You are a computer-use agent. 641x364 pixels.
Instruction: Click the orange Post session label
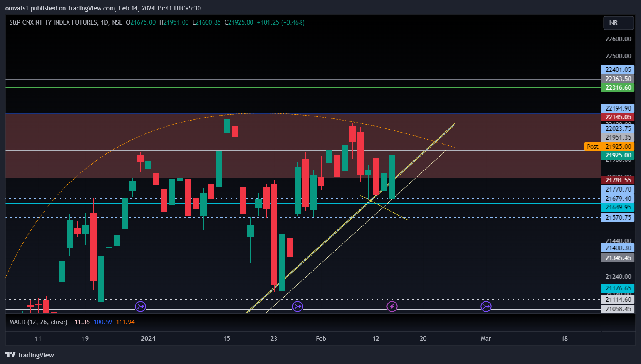[592, 146]
